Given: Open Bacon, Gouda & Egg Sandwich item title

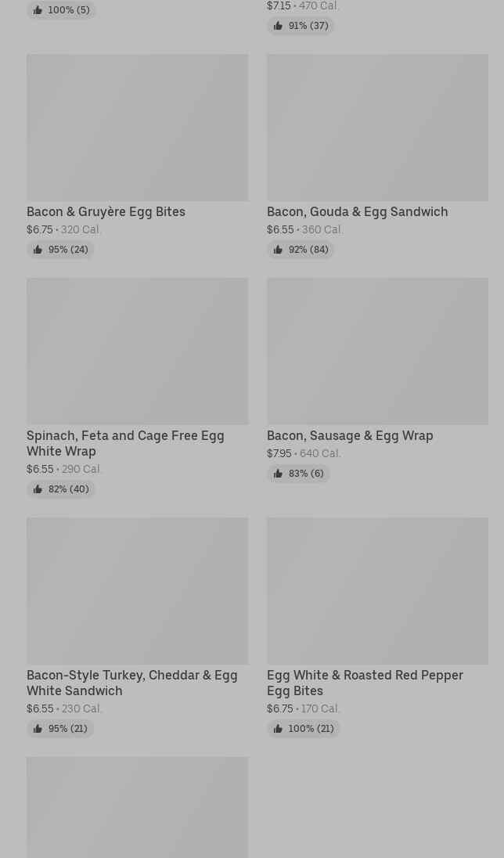Looking at the screenshot, I should [x=358, y=212].
